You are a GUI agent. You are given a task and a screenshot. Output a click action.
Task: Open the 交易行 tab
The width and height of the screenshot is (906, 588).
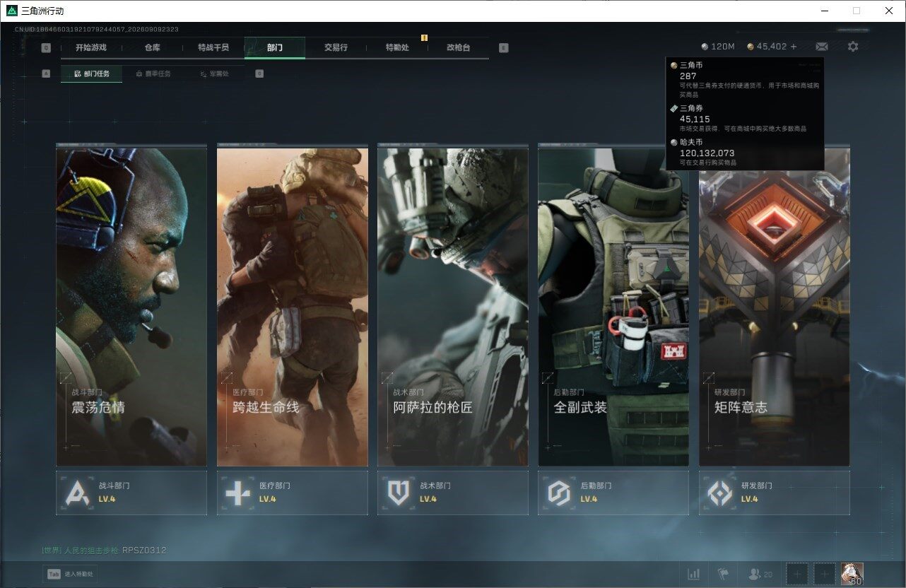click(336, 47)
